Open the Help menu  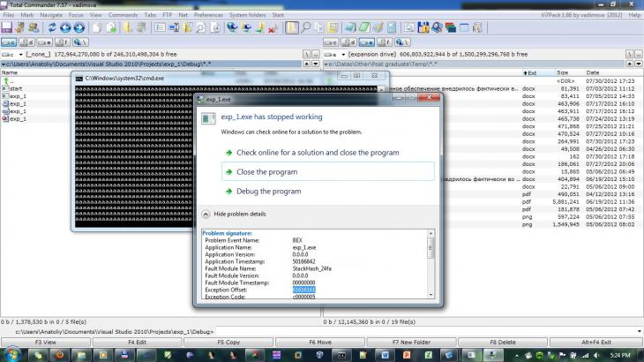coord(634,15)
